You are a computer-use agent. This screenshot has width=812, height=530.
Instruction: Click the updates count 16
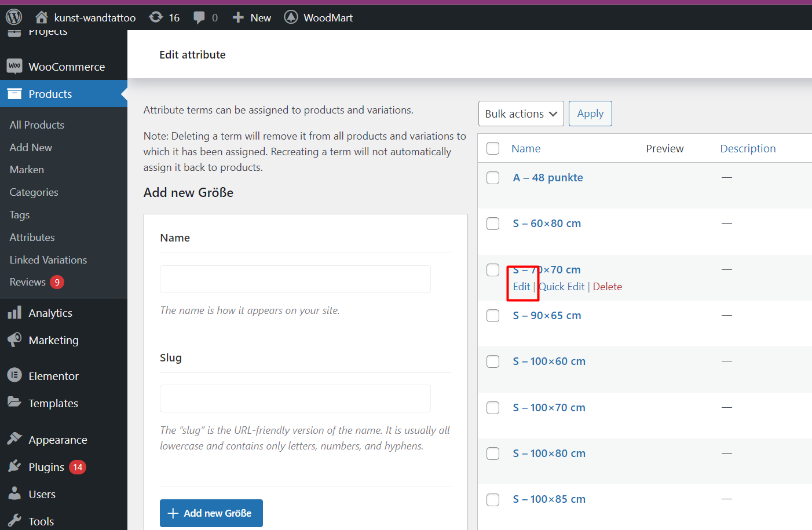tap(174, 18)
